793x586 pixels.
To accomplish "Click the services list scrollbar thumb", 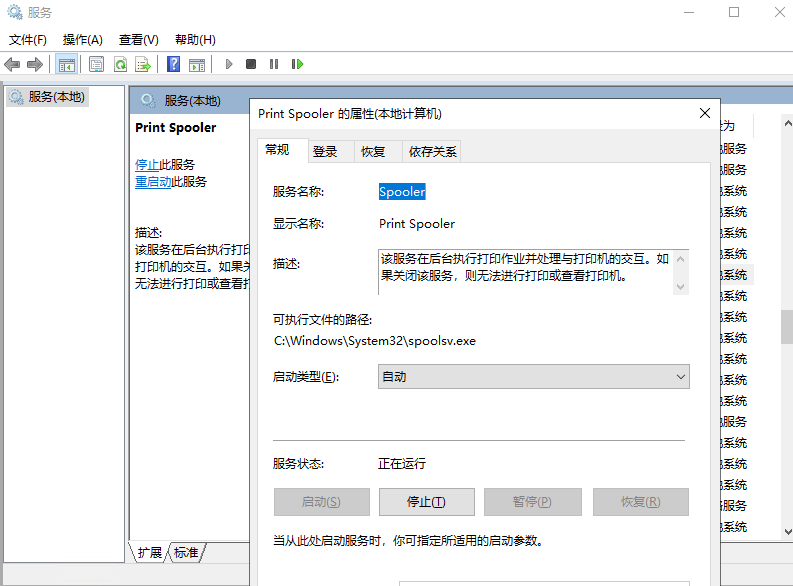I will [787, 327].
